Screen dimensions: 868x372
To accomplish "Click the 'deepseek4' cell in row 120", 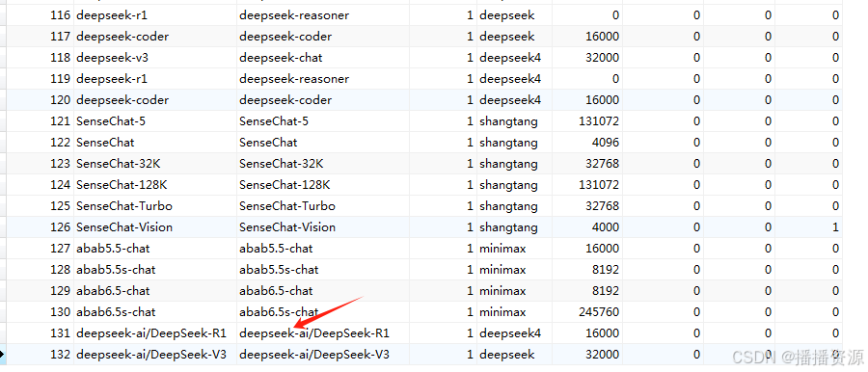I will tap(510, 100).
